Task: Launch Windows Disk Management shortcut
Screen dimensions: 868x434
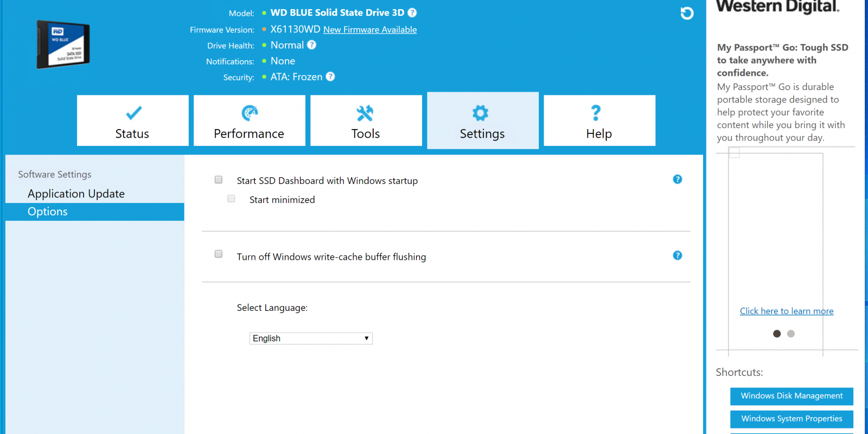Action: (792, 396)
